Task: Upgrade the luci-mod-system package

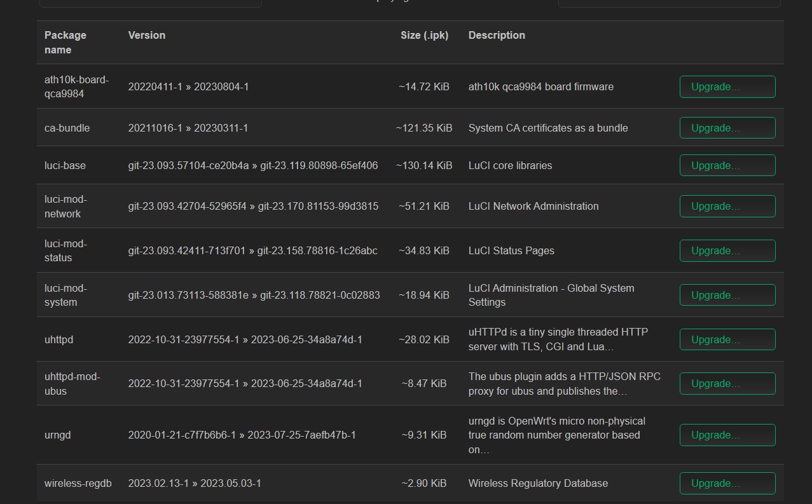Action: tap(727, 295)
